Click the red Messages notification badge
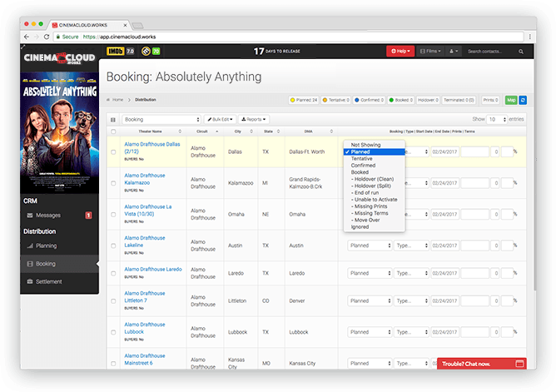 click(89, 216)
